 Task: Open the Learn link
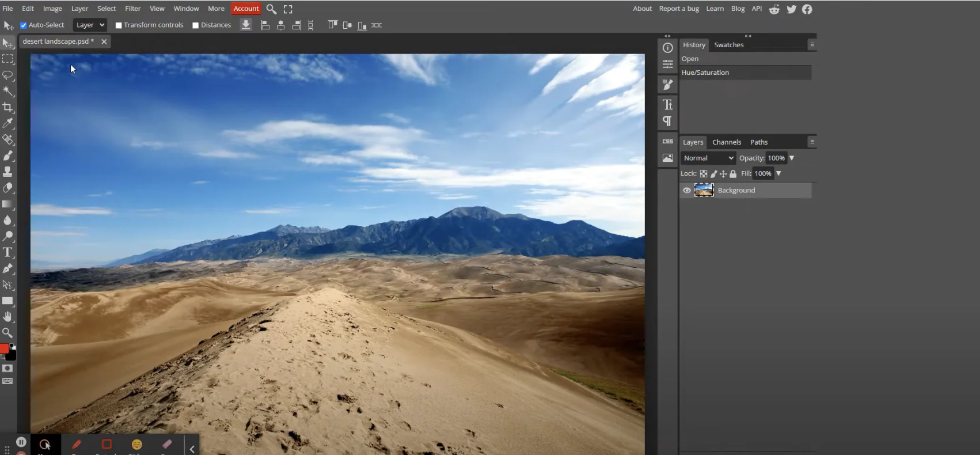[x=715, y=9]
